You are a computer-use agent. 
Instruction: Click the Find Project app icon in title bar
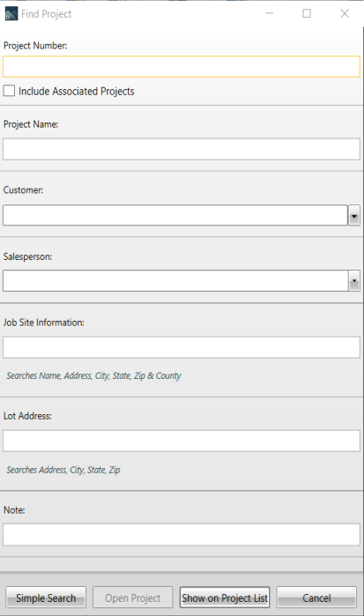[11, 14]
